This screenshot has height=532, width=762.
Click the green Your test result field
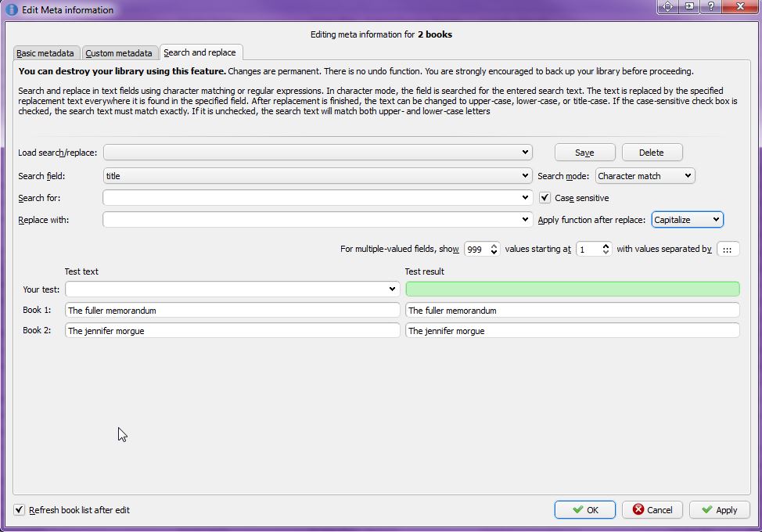[573, 289]
